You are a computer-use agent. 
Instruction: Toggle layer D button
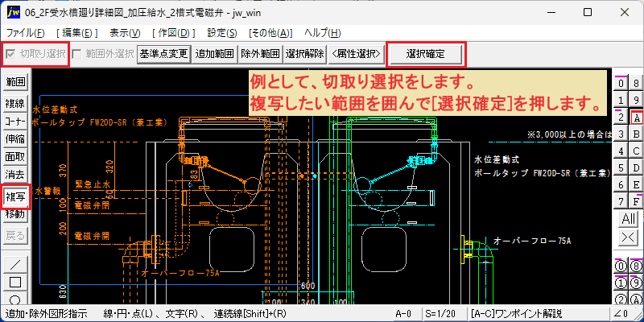tap(636, 168)
